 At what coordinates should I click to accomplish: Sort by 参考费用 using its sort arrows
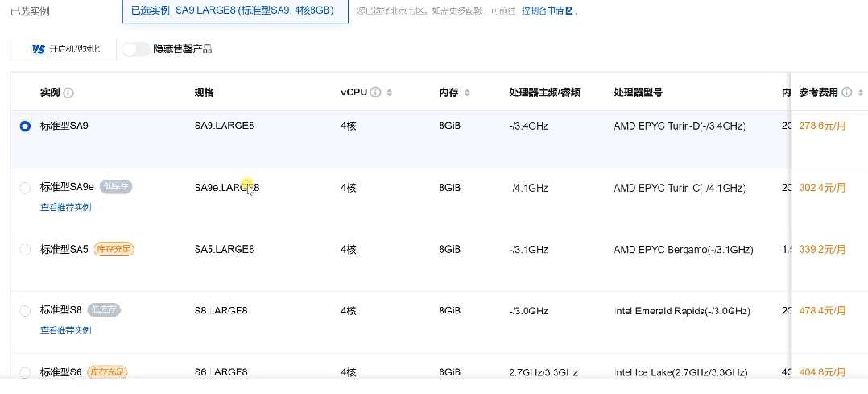click(860, 93)
